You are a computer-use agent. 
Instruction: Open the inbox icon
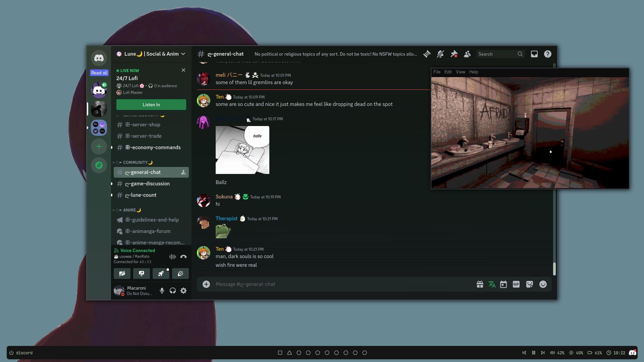[534, 54]
